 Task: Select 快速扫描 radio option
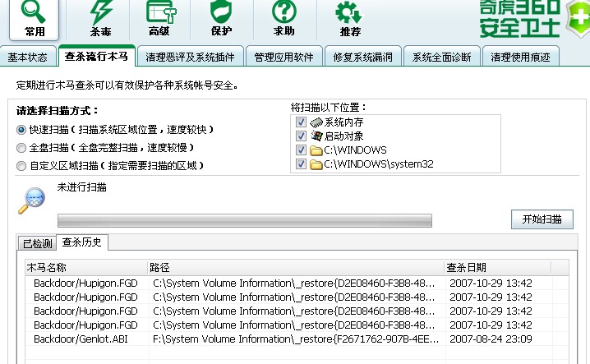[21, 130]
